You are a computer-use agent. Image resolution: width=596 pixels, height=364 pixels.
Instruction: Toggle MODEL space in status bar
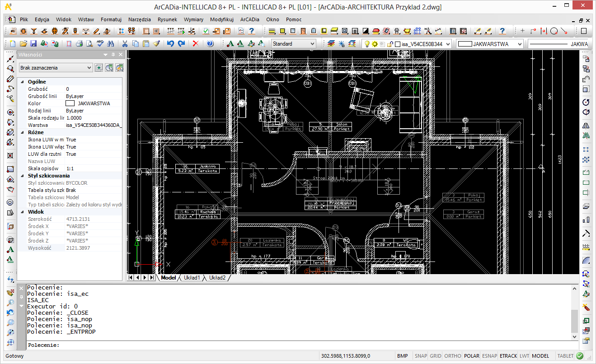(540, 356)
